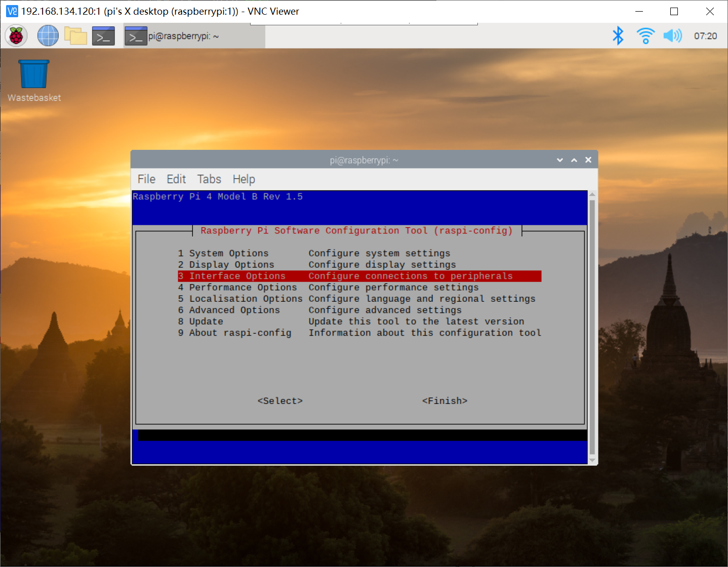Click the VNC Viewer app logo icon
728x567 pixels.
coord(12,11)
